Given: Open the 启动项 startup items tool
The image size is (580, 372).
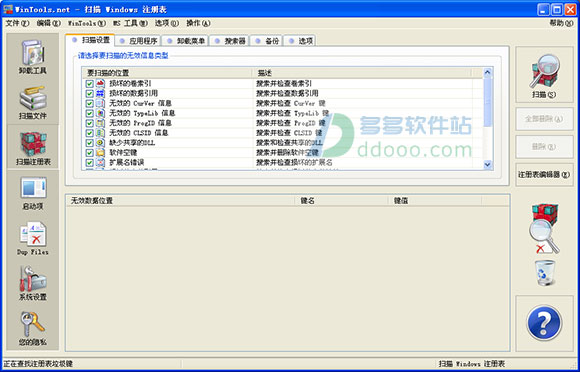Looking at the screenshot, I should pyautogui.click(x=33, y=194).
